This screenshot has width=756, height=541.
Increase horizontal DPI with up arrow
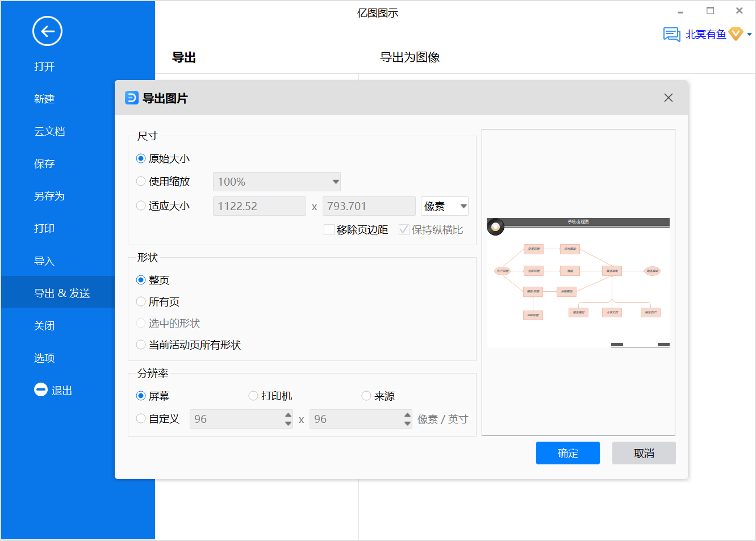[x=288, y=415]
